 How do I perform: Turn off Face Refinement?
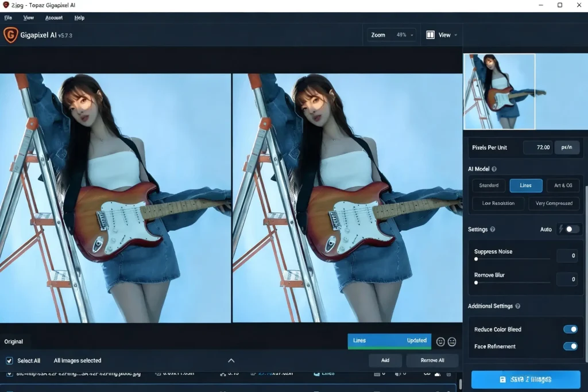click(x=571, y=346)
